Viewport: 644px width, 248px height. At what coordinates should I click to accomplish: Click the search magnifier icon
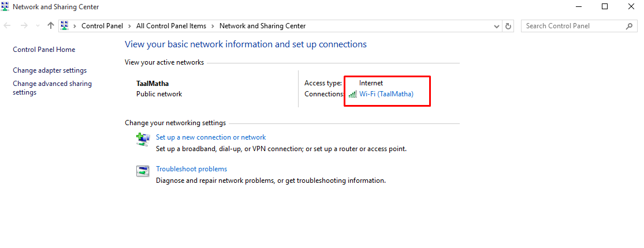tap(629, 26)
